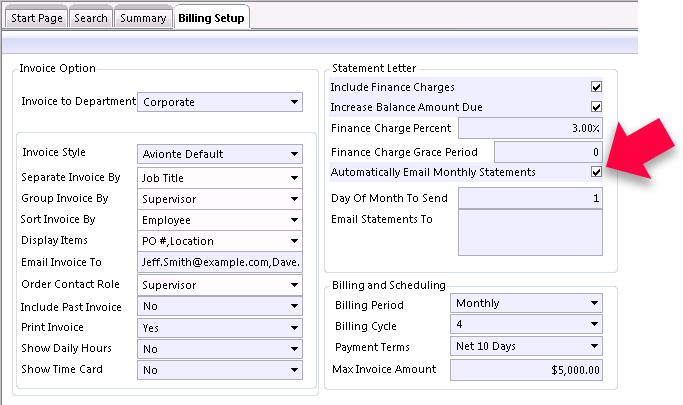683x405 pixels.
Task: Open the Billing Period dropdown
Action: [526, 303]
